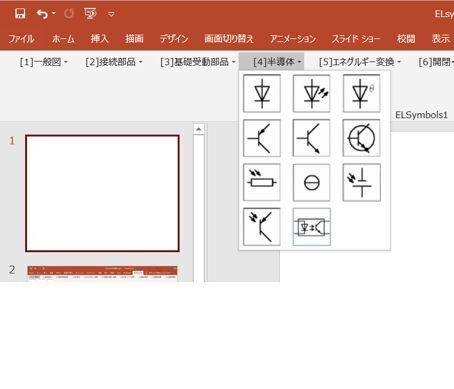
Task: Switch to the 校閲 tab
Action: [406, 39]
